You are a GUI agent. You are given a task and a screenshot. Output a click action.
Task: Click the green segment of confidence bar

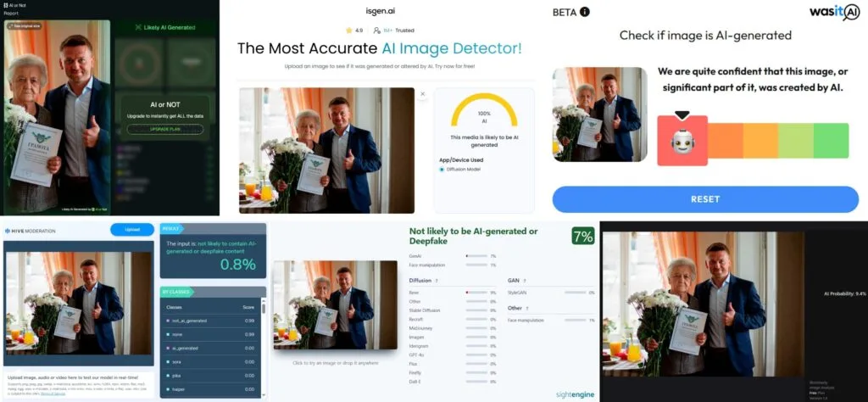[x=831, y=141]
